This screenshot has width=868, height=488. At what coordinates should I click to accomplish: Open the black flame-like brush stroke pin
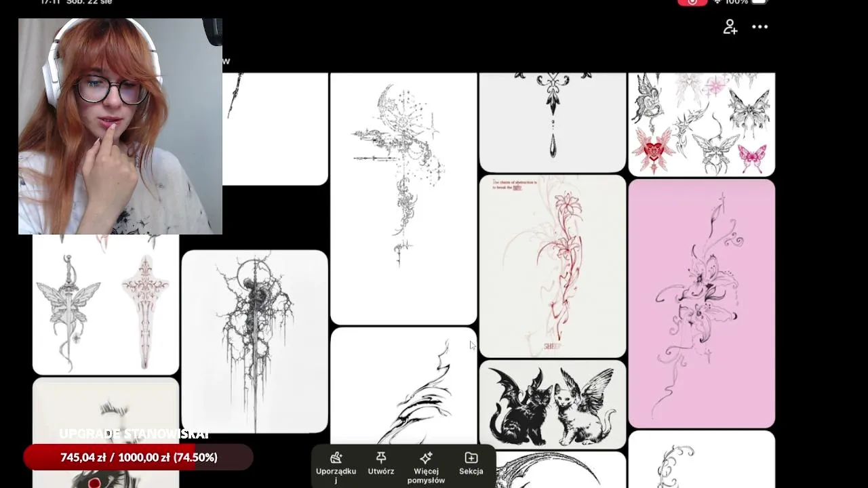click(x=403, y=386)
